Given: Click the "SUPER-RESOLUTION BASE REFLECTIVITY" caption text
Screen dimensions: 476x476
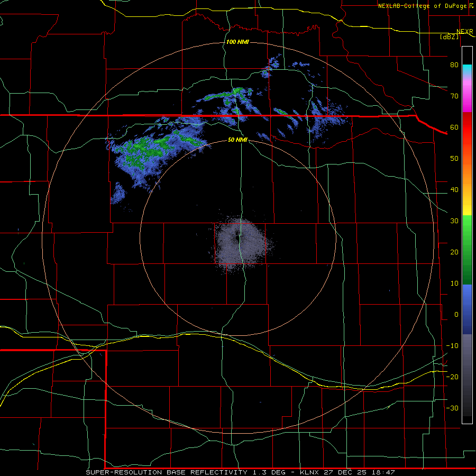Looking at the screenshot, I should click(x=167, y=472).
